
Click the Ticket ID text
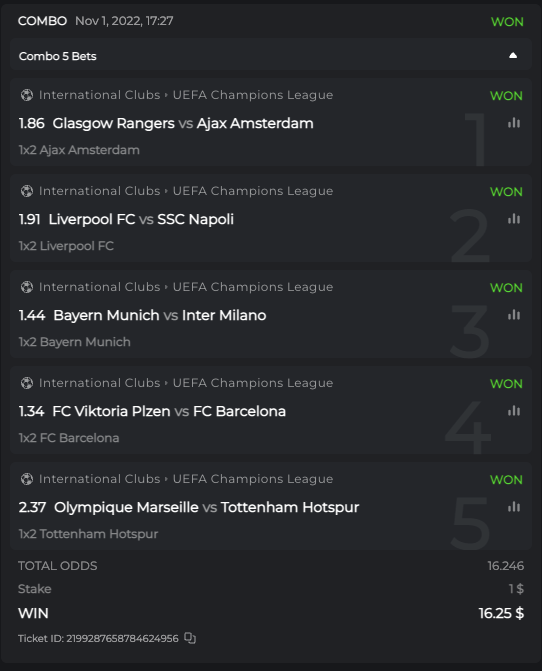[98, 638]
